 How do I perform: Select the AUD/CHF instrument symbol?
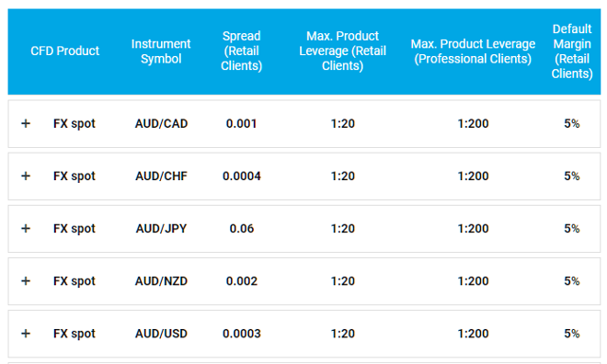coord(161,176)
